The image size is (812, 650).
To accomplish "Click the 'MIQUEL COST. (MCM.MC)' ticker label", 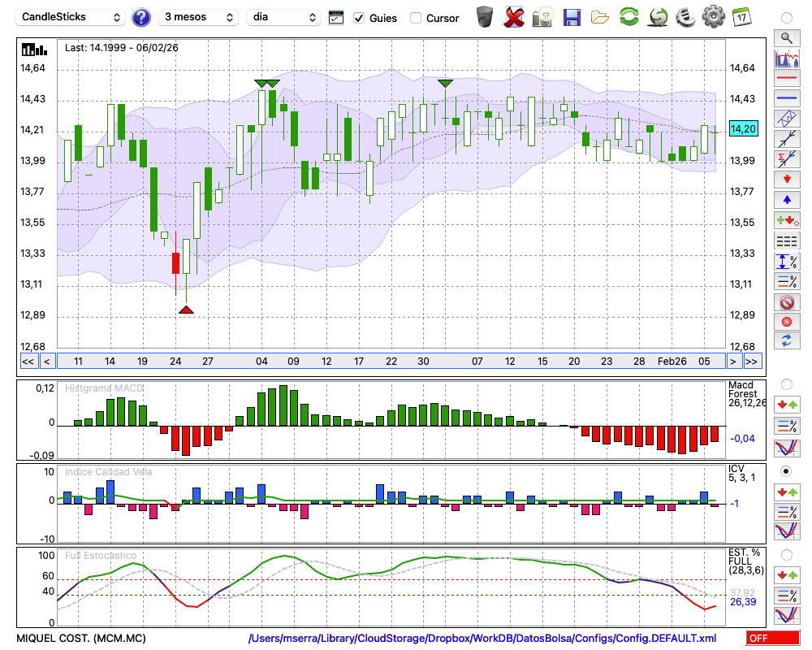I will click(81, 638).
